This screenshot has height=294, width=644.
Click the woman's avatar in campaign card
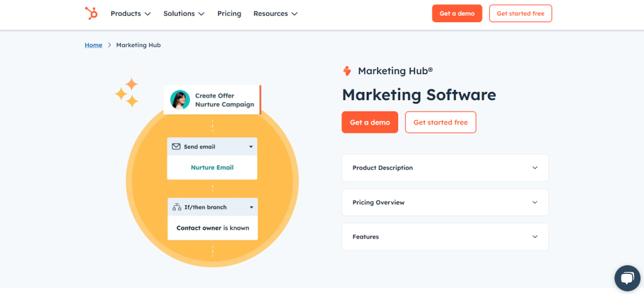tap(180, 99)
